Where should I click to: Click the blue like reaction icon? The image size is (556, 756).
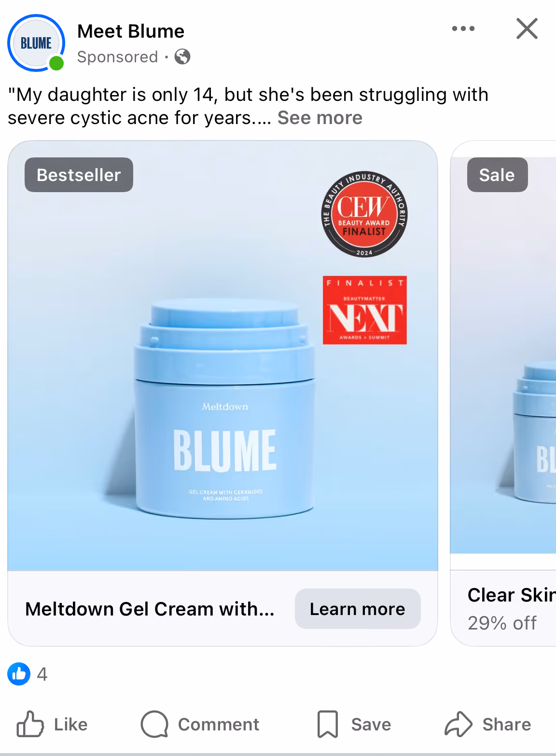coord(19,674)
